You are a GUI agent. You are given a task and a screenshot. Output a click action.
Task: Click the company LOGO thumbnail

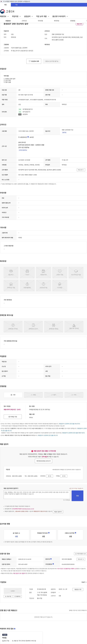click(x=13, y=591)
